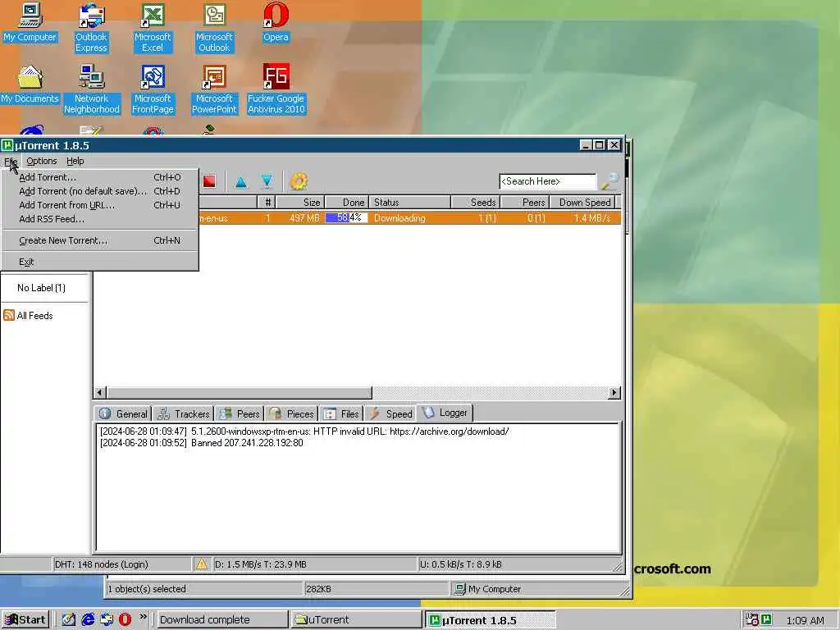Open the File menu
The width and height of the screenshot is (840, 630).
11,161
